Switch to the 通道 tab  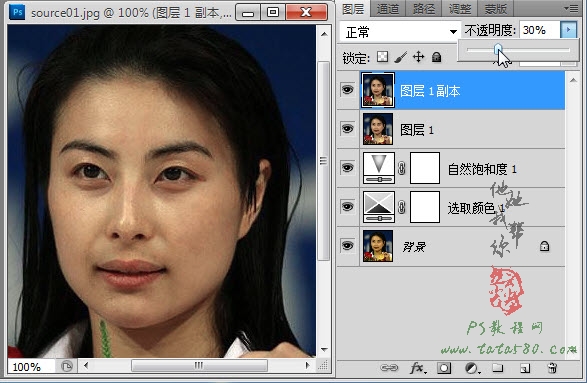(x=388, y=9)
